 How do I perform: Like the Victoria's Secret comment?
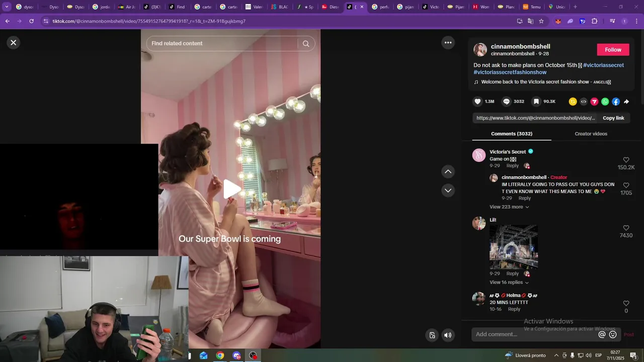[626, 160]
